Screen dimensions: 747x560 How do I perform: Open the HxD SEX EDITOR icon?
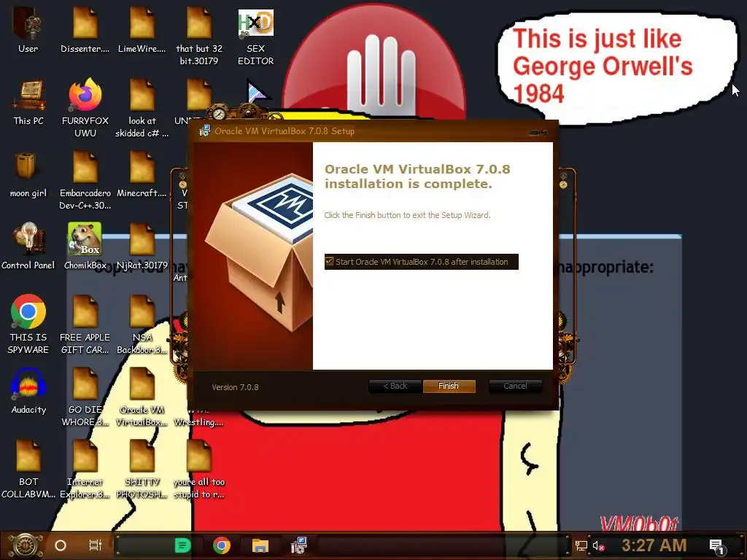(x=256, y=37)
